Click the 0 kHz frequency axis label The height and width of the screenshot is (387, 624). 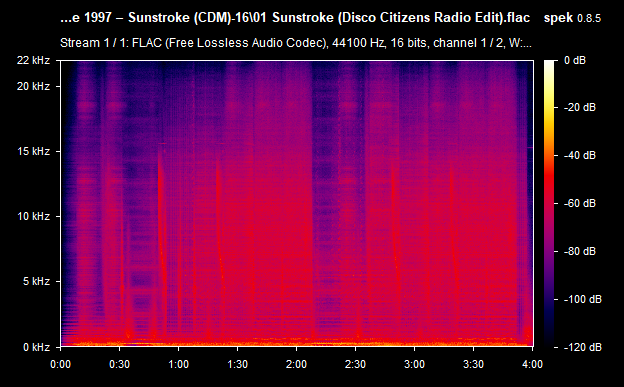pyautogui.click(x=36, y=347)
